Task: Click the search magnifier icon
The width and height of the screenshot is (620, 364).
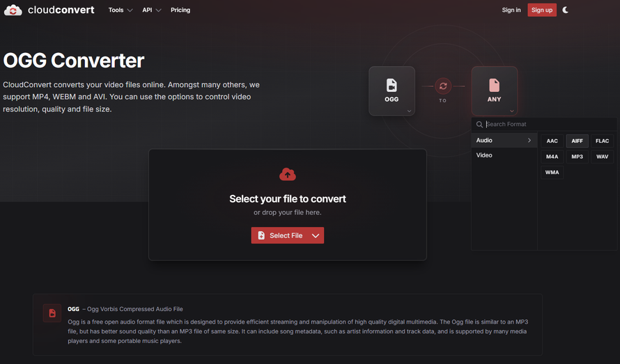Action: click(479, 125)
